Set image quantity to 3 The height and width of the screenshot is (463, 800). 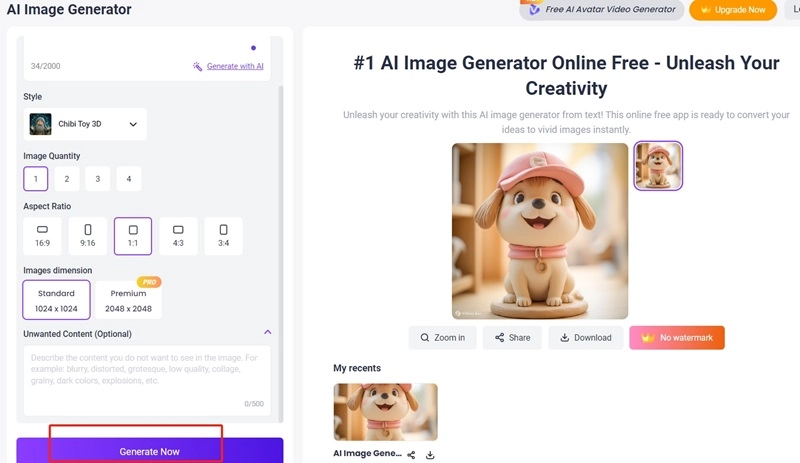(97, 179)
